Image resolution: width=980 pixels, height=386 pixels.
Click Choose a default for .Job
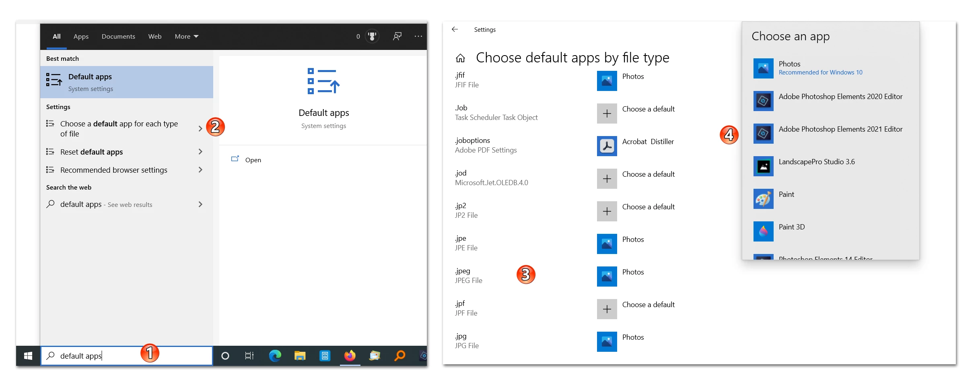coord(649,109)
